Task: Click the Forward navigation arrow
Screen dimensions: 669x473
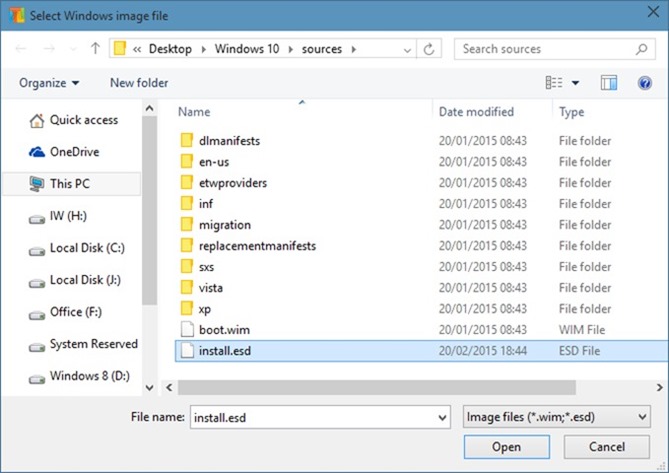Action: pos(49,49)
